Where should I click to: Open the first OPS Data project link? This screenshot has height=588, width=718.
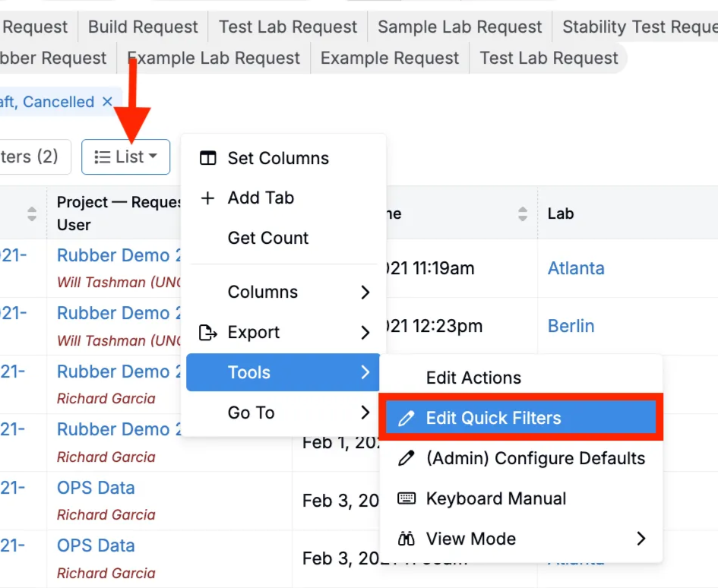[96, 488]
